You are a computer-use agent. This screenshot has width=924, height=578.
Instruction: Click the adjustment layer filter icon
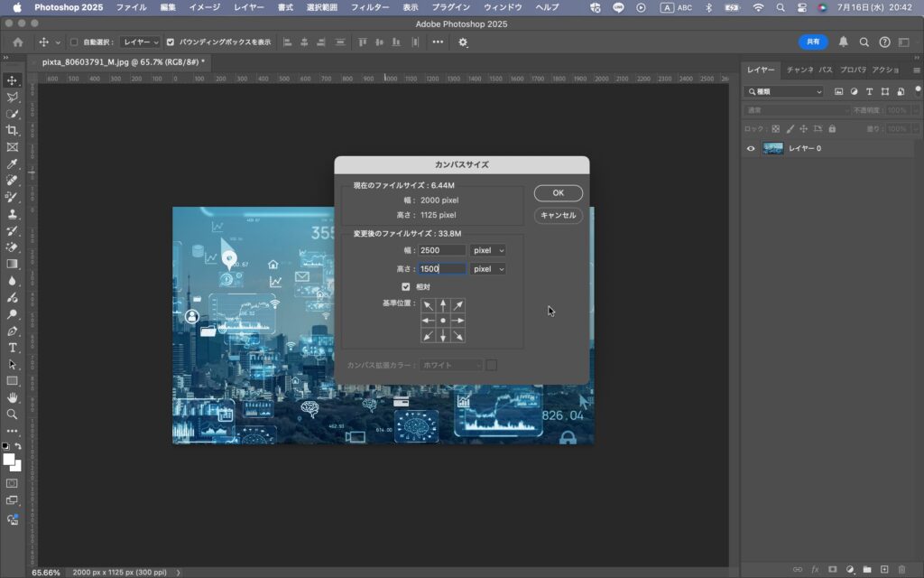854,91
